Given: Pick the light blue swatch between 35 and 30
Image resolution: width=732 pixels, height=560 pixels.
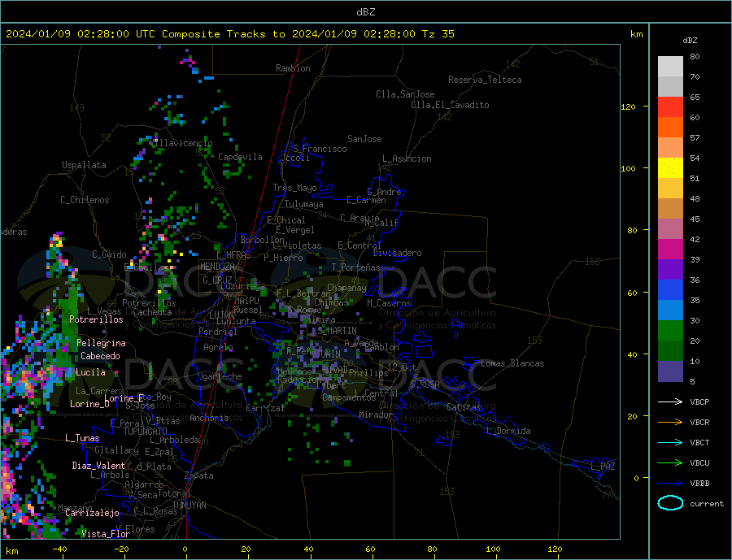Looking at the screenshot, I should point(670,310).
